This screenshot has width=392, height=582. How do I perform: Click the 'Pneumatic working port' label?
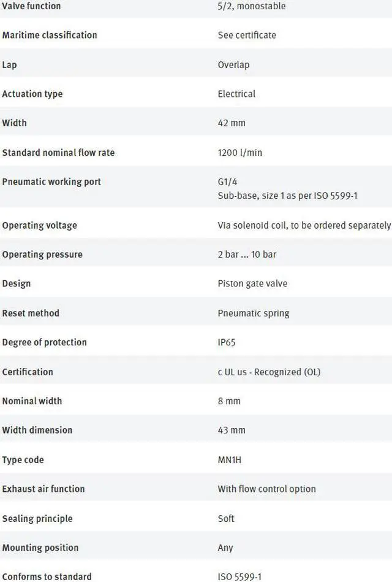click(x=51, y=182)
